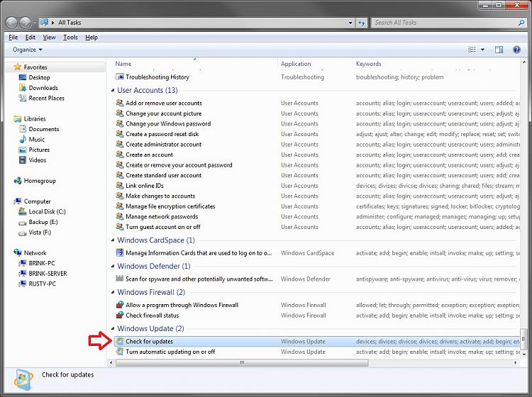This screenshot has width=532, height=397.
Task: Click icon beside Change your account picture
Action: [119, 113]
